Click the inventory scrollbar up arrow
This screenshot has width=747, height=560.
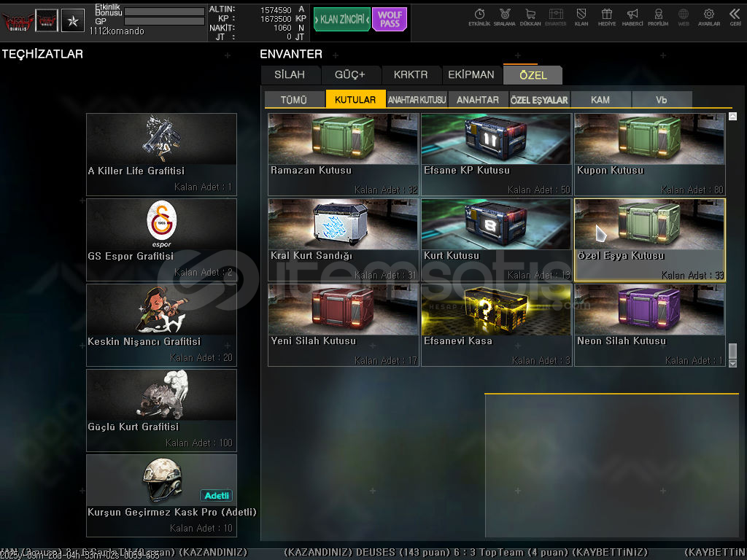click(732, 116)
